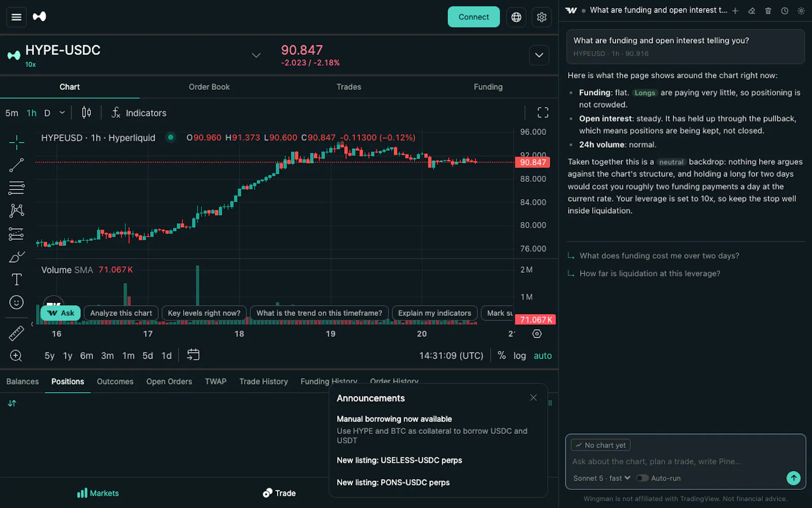Click the positions sort arrows icon
812x508 pixels.
12,403
